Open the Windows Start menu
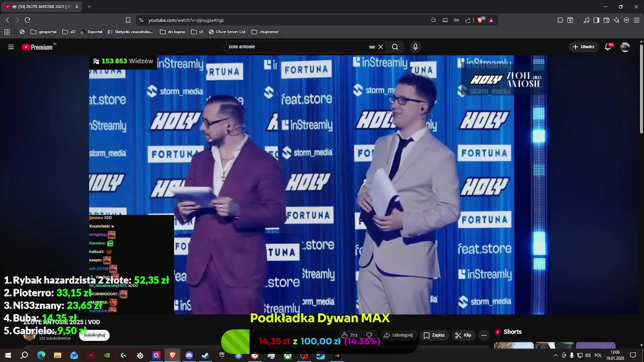644x362 pixels. pyautogui.click(x=8, y=355)
